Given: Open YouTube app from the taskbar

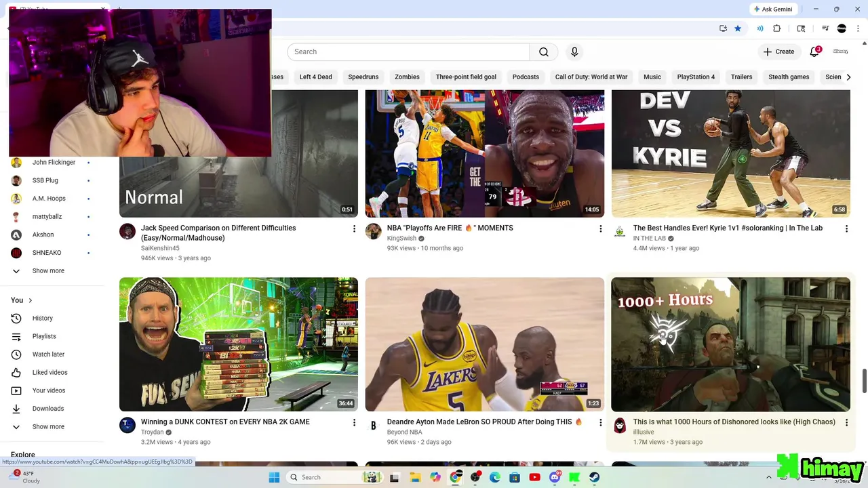Looking at the screenshot, I should pos(534,477).
